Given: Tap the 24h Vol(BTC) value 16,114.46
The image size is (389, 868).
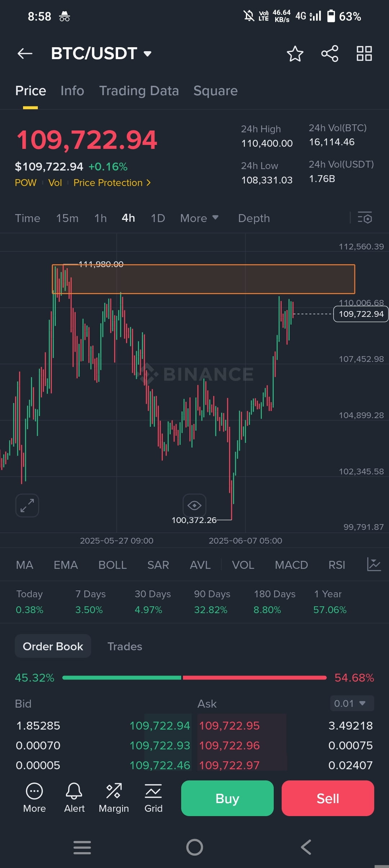Looking at the screenshot, I should [332, 142].
